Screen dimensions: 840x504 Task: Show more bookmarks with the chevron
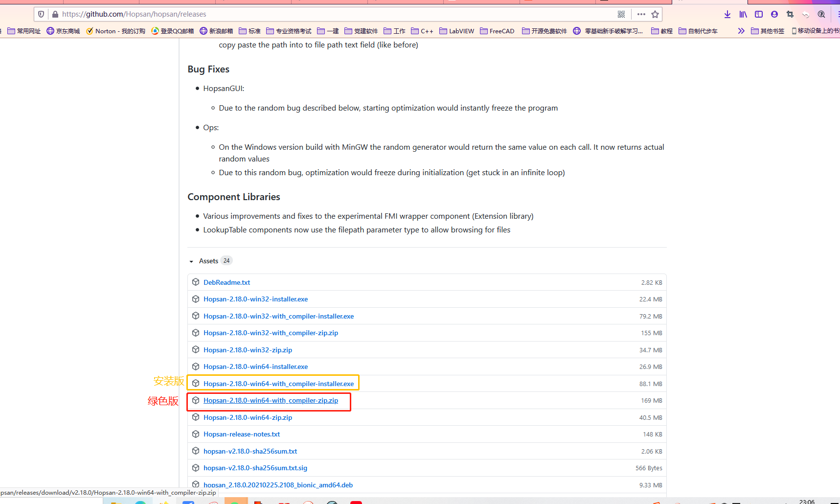741,31
